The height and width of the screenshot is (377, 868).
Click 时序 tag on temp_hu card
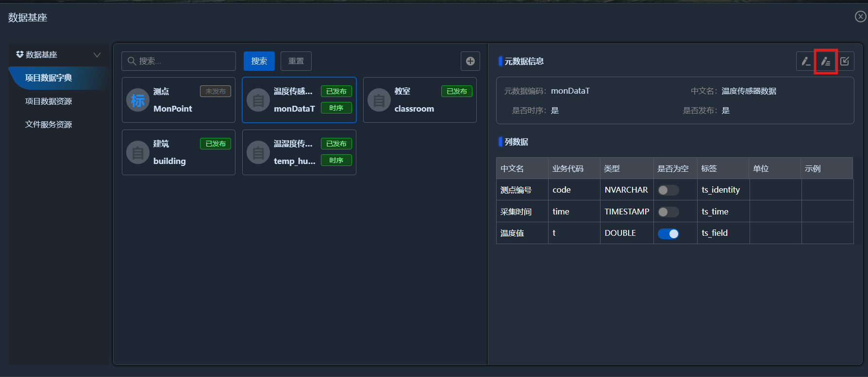336,160
